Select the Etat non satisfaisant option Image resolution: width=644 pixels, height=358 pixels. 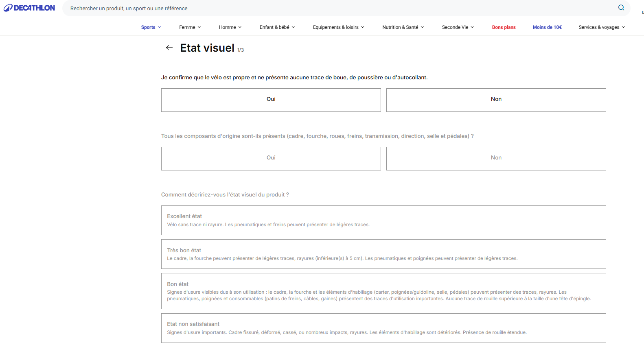click(383, 328)
